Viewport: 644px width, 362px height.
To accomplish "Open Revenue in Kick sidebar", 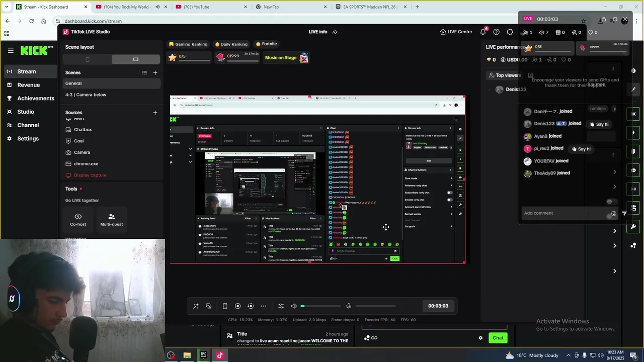I will [28, 85].
